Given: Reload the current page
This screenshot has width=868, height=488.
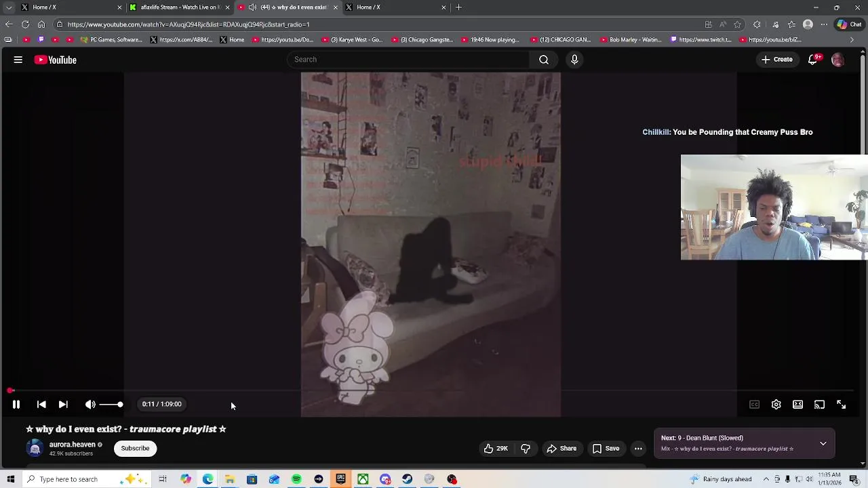Looking at the screenshot, I should coord(25,24).
